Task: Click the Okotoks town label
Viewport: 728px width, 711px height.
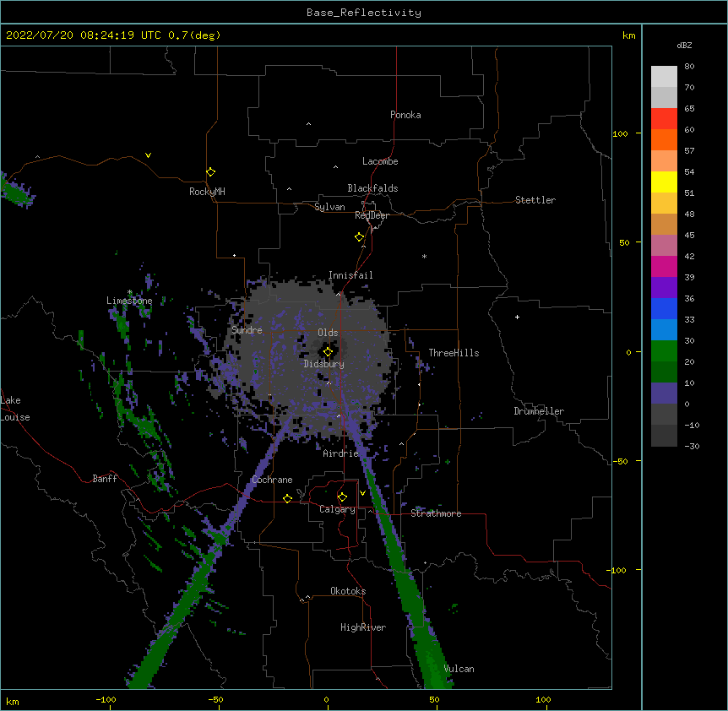Action: (x=348, y=591)
